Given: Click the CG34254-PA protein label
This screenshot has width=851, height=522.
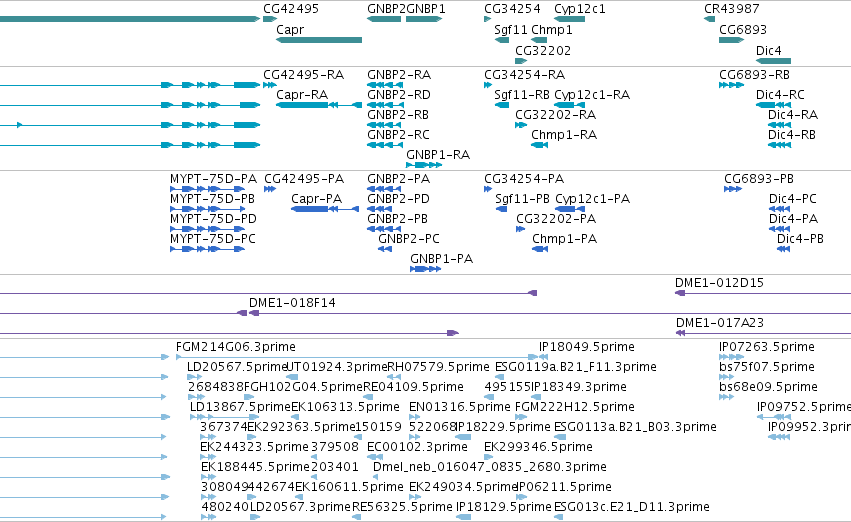Looking at the screenshot, I should click(524, 179).
